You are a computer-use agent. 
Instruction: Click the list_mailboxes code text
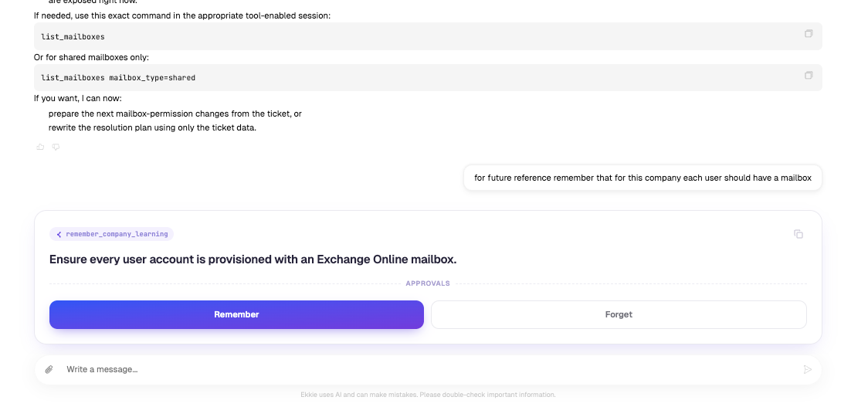click(73, 36)
